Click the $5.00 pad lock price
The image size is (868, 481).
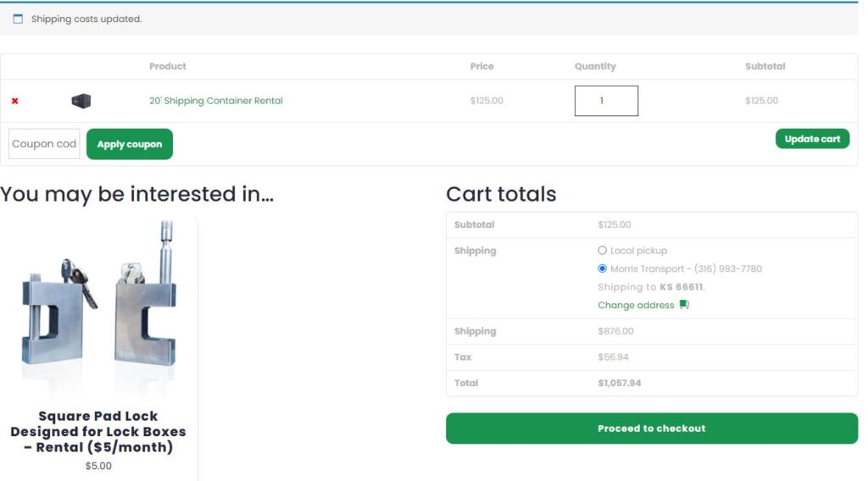pos(98,466)
